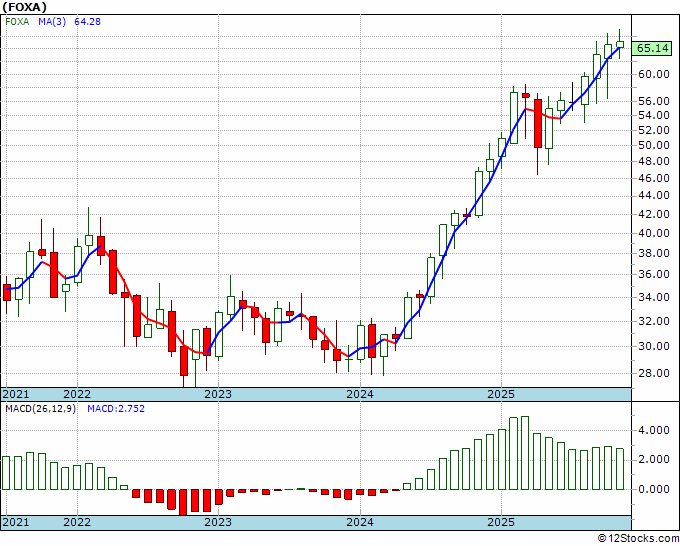This screenshot has width=680, height=546.
Task: Click the 46.00 price axis label
Action: pos(654,178)
